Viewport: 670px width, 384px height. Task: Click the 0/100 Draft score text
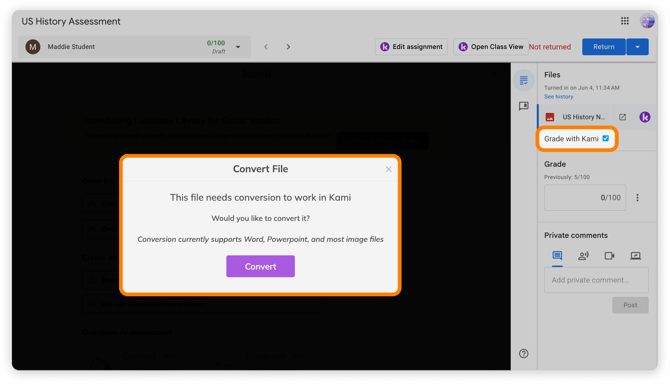[x=216, y=47]
